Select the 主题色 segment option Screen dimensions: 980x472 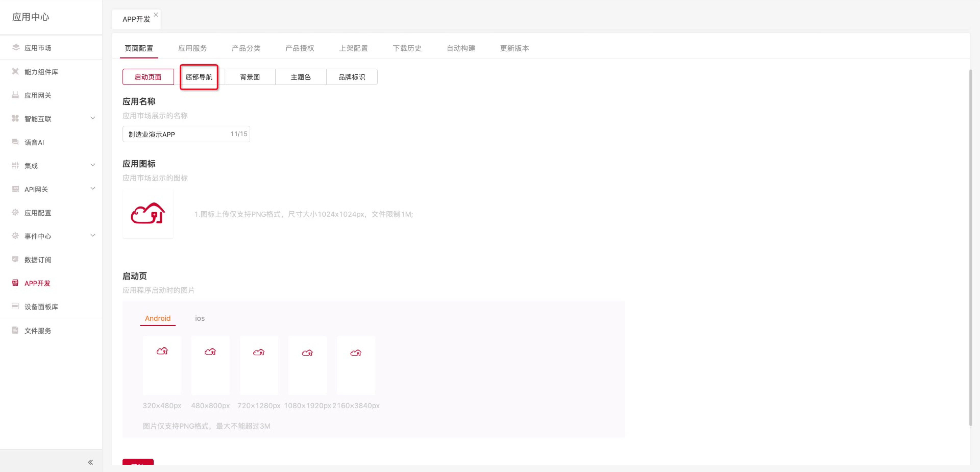click(x=301, y=77)
